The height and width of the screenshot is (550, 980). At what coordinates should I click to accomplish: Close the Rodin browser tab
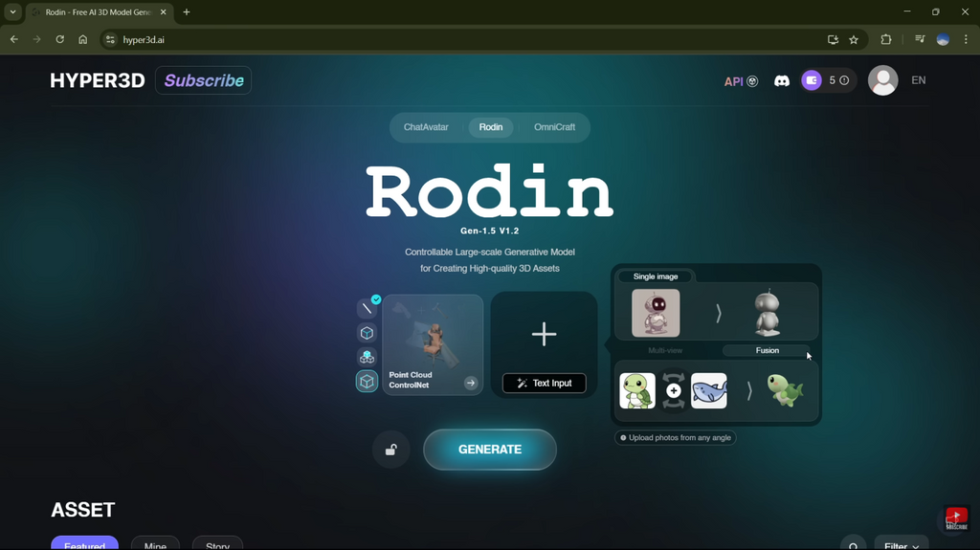coord(163,11)
